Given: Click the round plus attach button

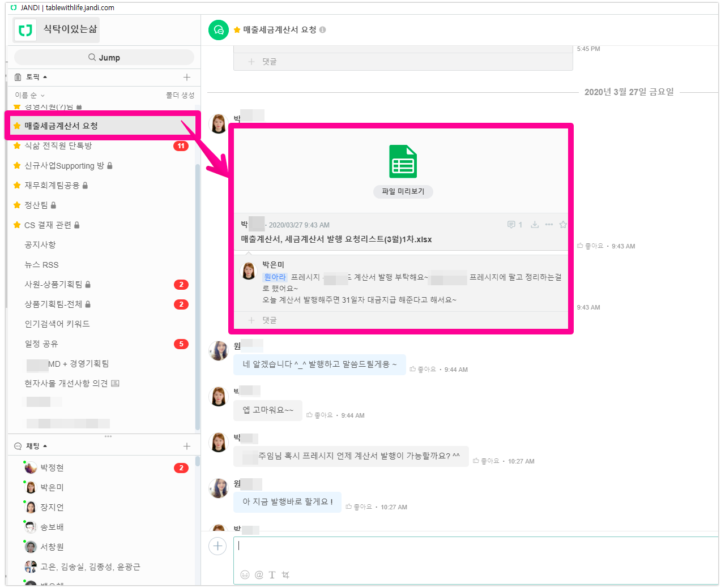Looking at the screenshot, I should click(217, 546).
